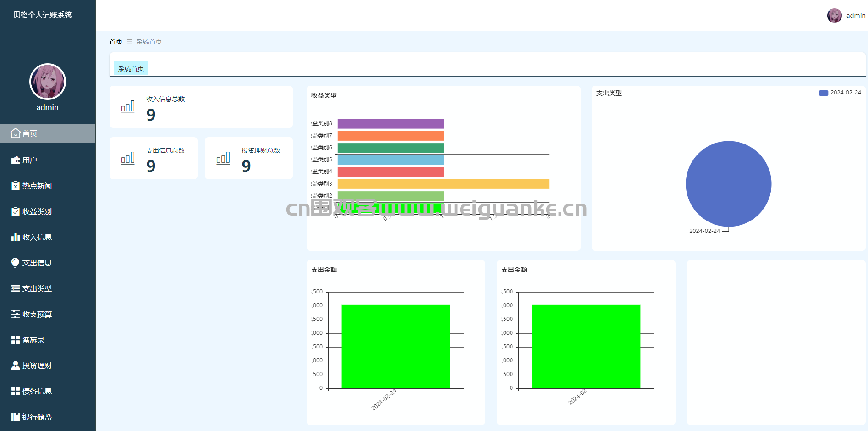Select 银行储蓄 book icon
This screenshot has width=868, height=431.
pyautogui.click(x=16, y=417)
